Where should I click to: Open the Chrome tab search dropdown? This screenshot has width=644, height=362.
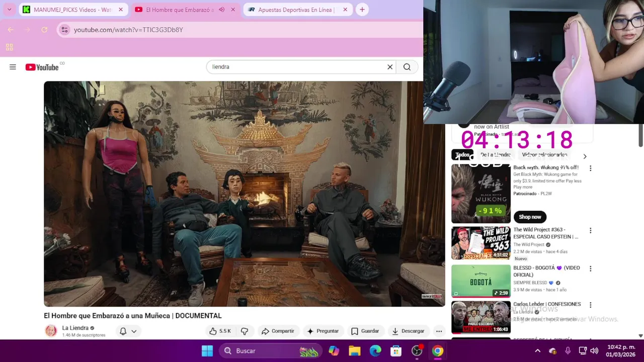click(9, 10)
